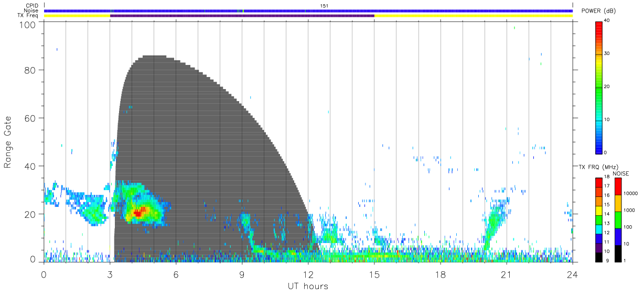Viewport: 644px width, 297px height.
Task: Click the CPID value 151
Action: (324, 6)
